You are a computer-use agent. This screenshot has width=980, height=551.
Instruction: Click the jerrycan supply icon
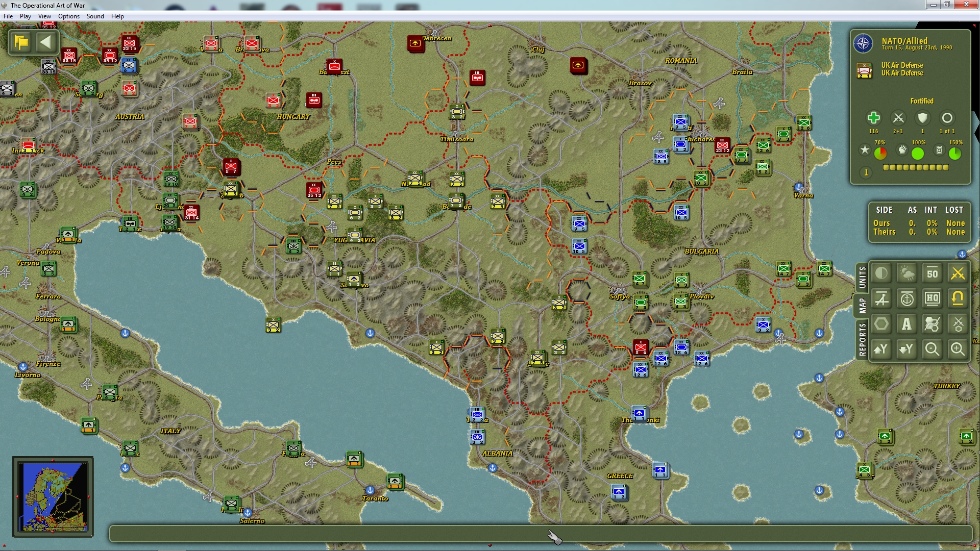point(939,150)
